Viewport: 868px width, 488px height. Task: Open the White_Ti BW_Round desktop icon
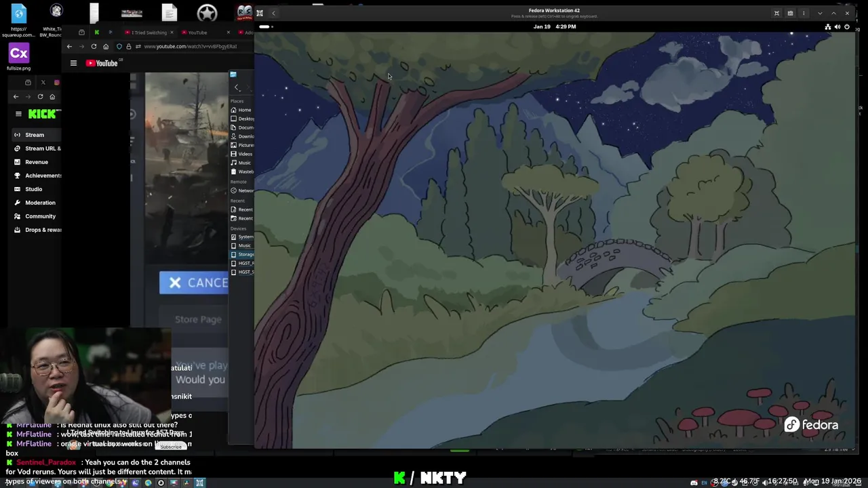click(x=56, y=12)
